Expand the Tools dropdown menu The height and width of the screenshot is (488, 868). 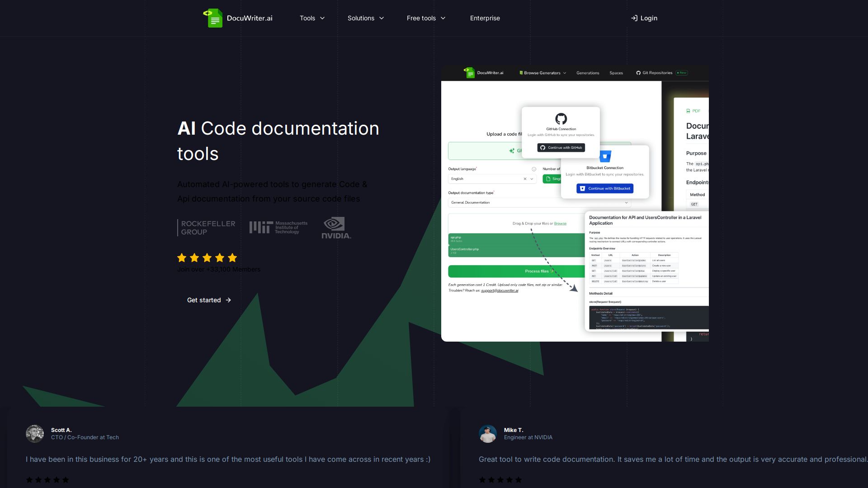pyautogui.click(x=312, y=18)
